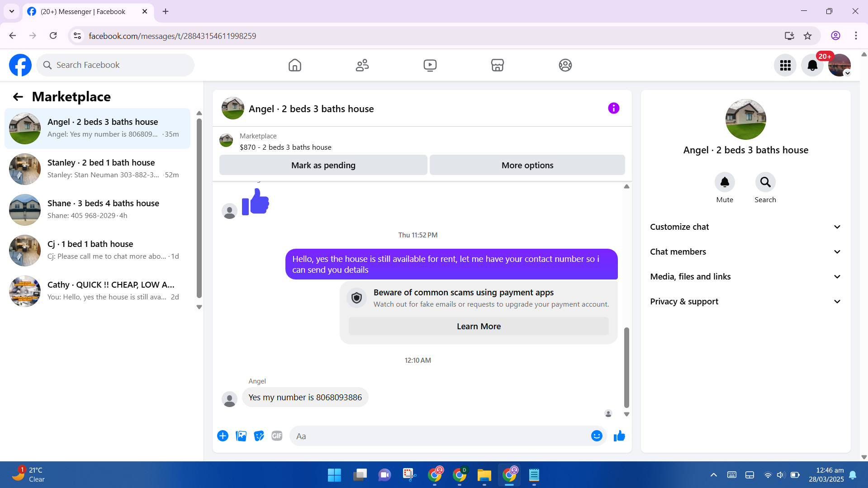Search in conversation magnifier icon

[765, 182]
